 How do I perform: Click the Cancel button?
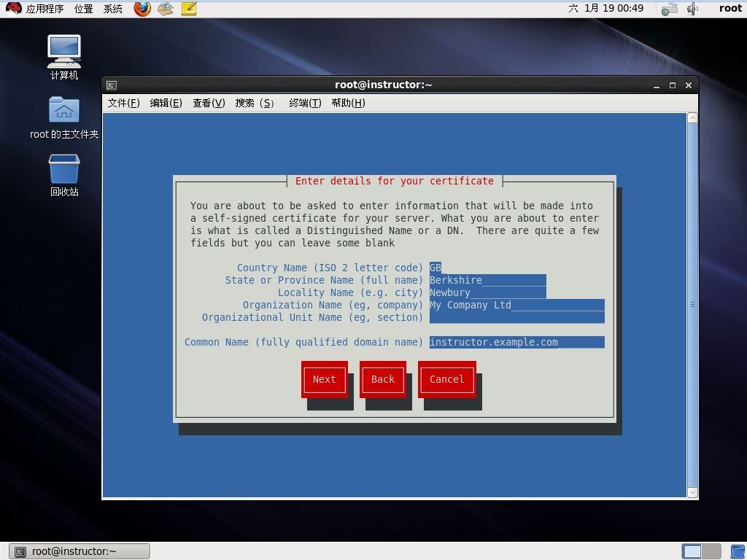pyautogui.click(x=447, y=379)
